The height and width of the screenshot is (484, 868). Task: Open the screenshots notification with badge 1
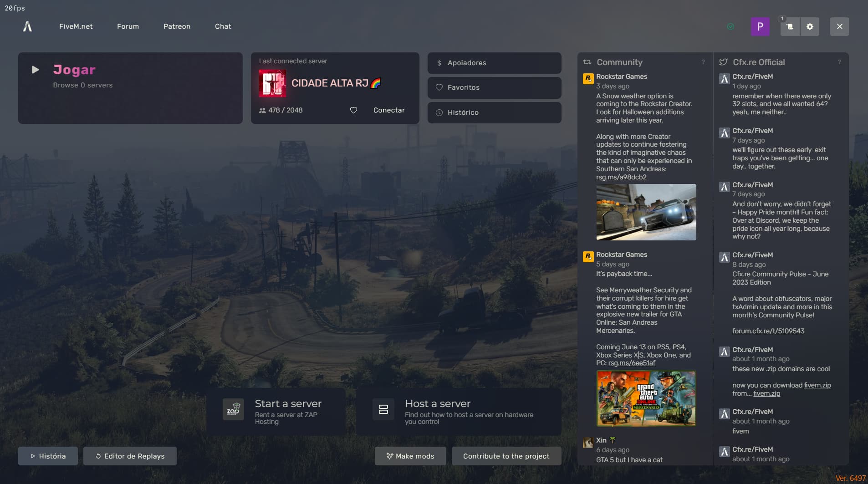point(789,26)
